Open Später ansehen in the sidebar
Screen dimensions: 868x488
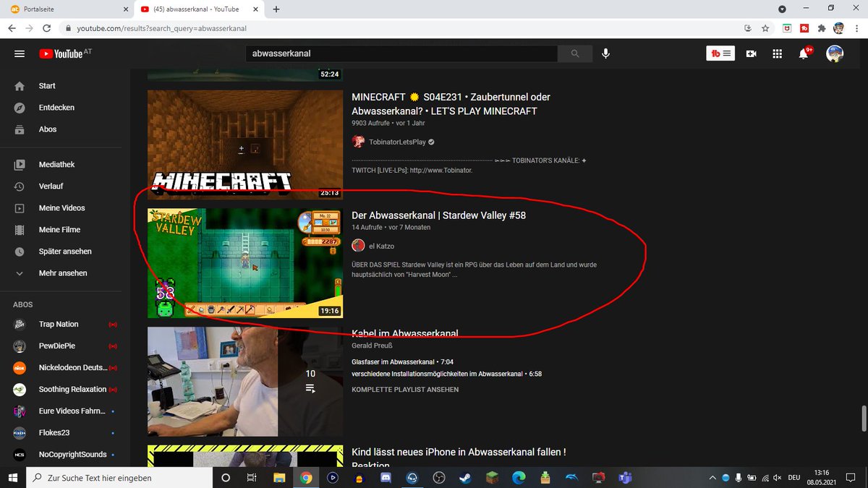[x=65, y=251]
